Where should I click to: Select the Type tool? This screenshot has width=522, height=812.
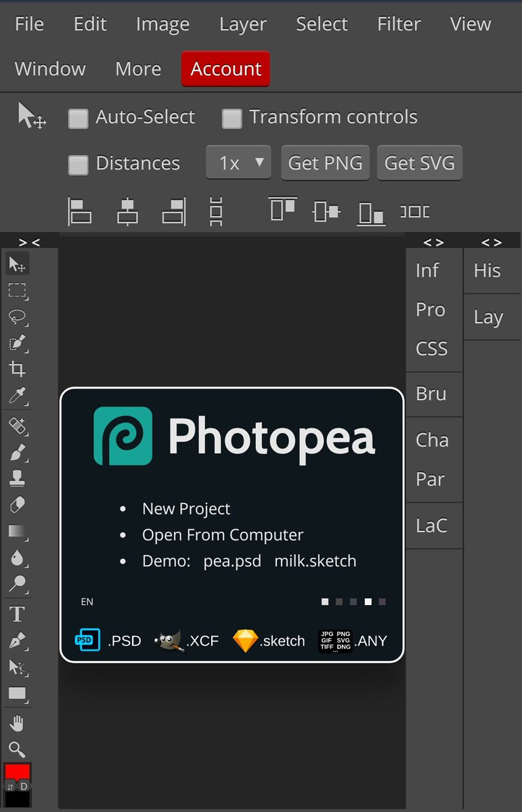[18, 614]
